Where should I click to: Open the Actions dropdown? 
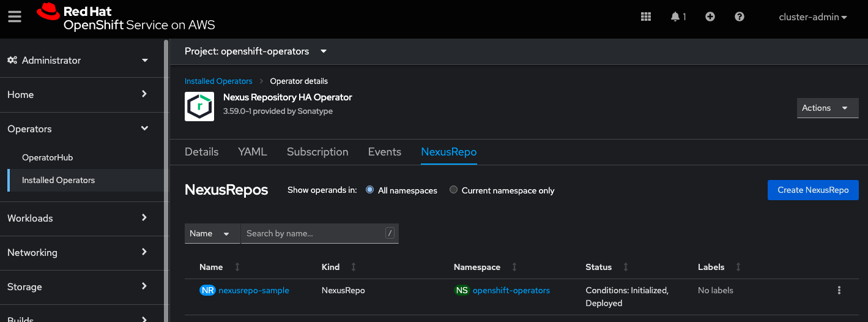coord(828,108)
